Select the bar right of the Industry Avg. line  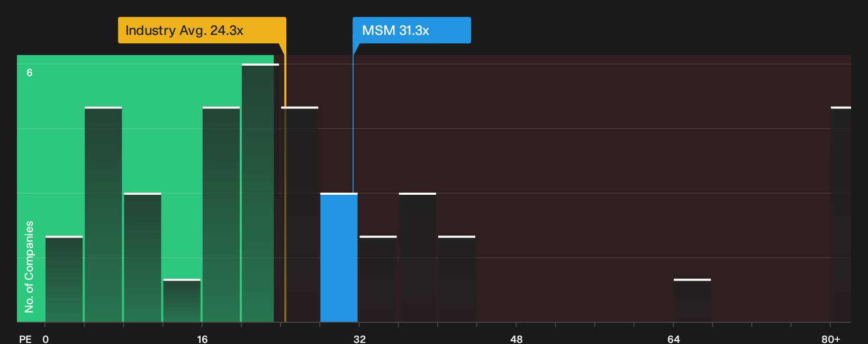tap(300, 214)
